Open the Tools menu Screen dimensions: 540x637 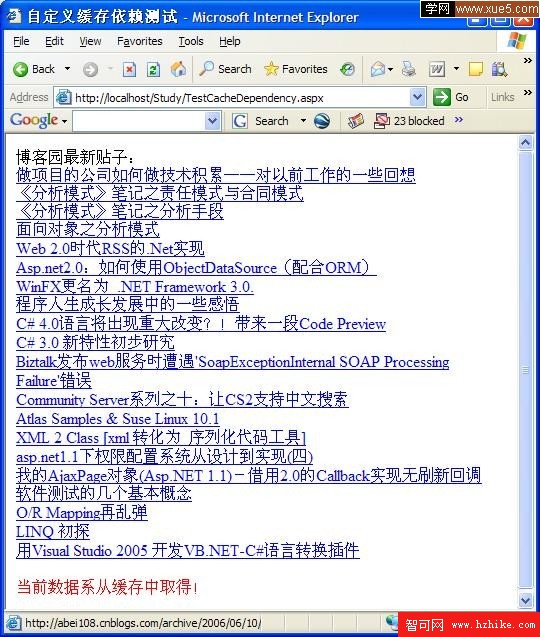191,41
